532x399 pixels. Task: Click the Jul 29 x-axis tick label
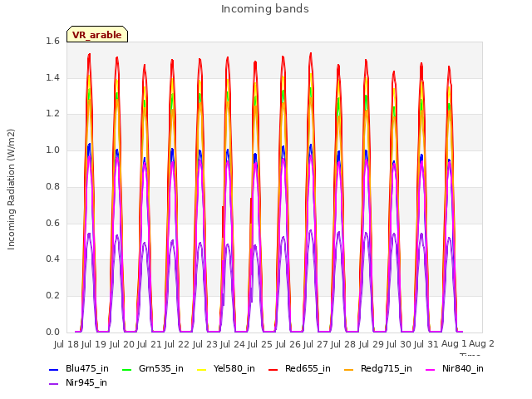371,344
